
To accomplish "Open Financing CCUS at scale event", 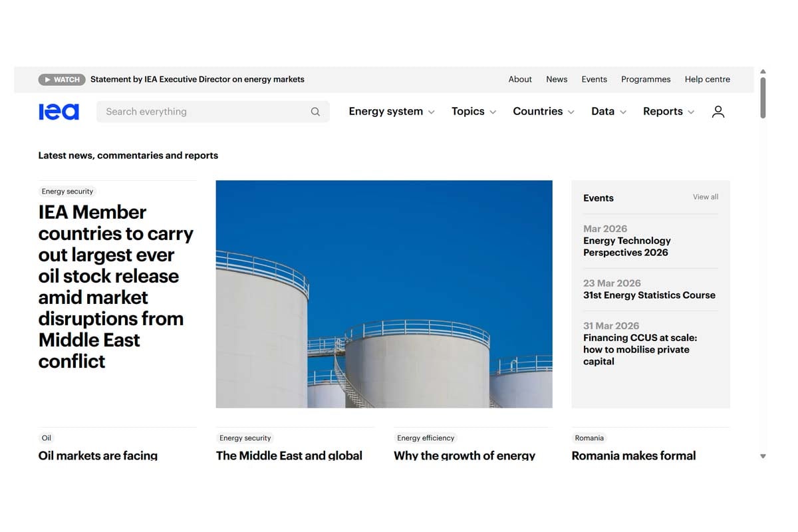I will pyautogui.click(x=640, y=350).
